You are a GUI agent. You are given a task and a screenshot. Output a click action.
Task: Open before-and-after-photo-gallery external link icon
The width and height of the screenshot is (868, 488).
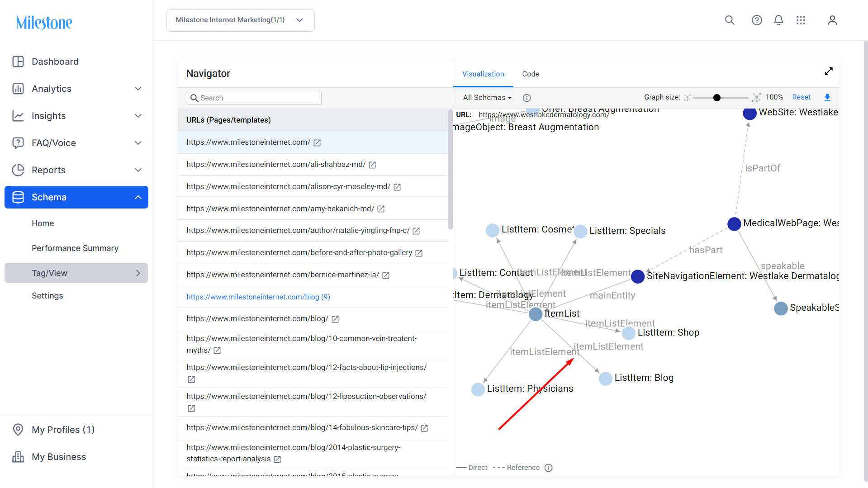[x=419, y=253]
